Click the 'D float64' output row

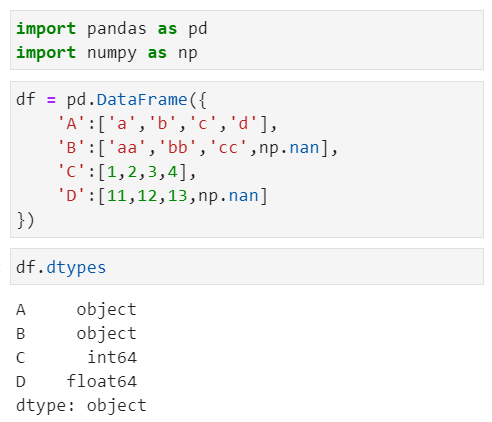[x=76, y=382]
